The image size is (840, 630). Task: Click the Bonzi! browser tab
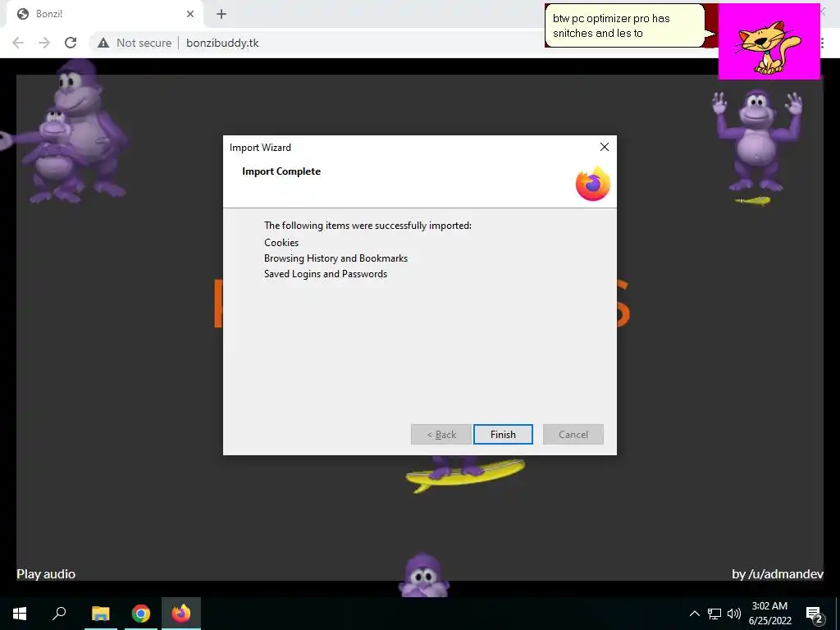coord(104,14)
